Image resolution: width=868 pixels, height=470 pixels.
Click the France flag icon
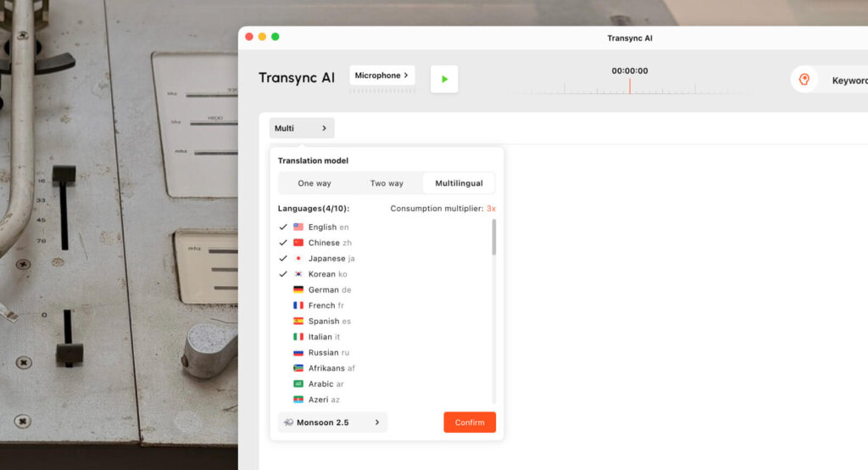point(298,305)
